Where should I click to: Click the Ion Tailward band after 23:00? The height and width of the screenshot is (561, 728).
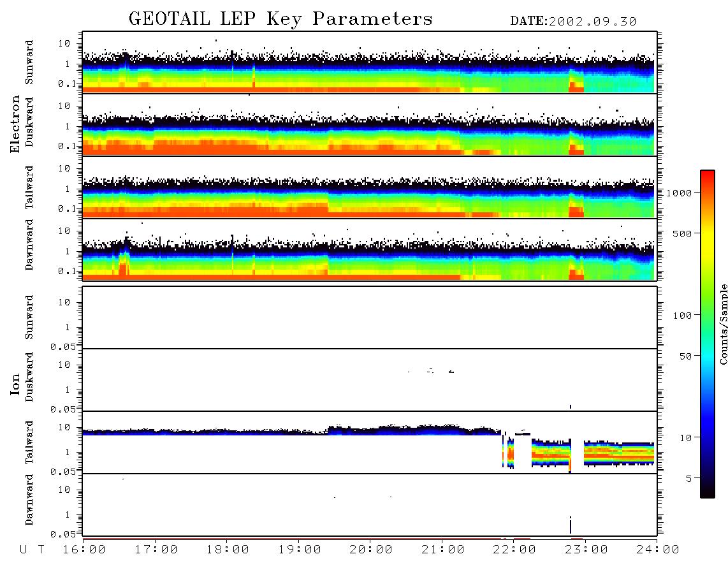(x=619, y=453)
